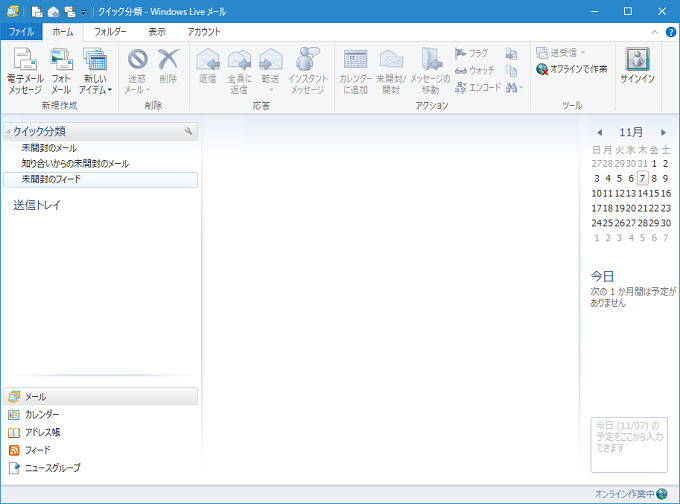
Task: Collapse the クイック分類 section header
Action: point(100,131)
